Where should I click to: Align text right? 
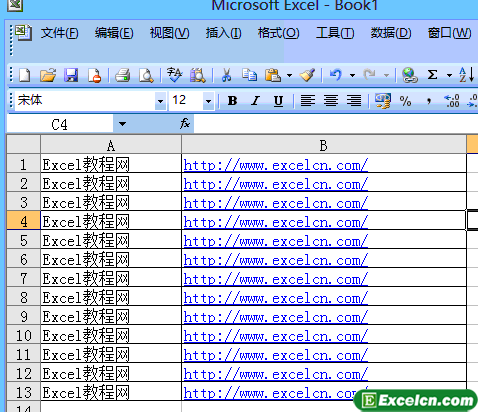(x=354, y=100)
